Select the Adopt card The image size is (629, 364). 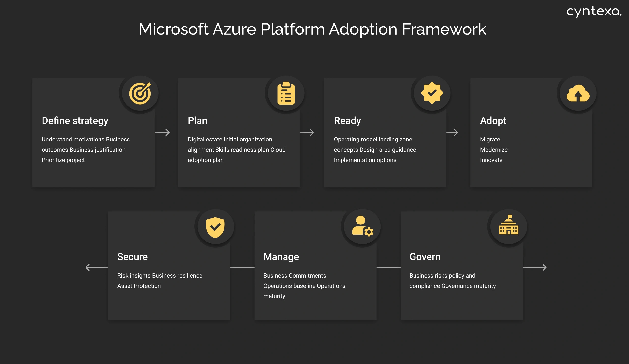click(531, 136)
